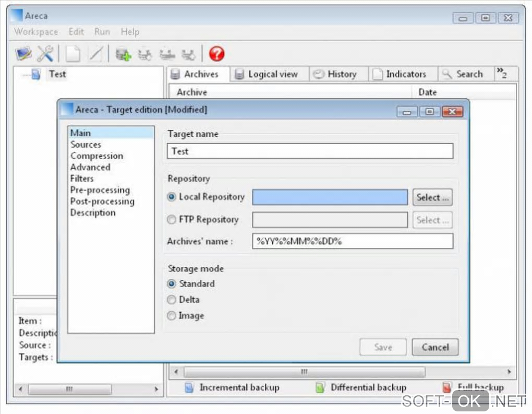Open the Pre-processing settings page
This screenshot has height=414, width=532.
(x=100, y=190)
